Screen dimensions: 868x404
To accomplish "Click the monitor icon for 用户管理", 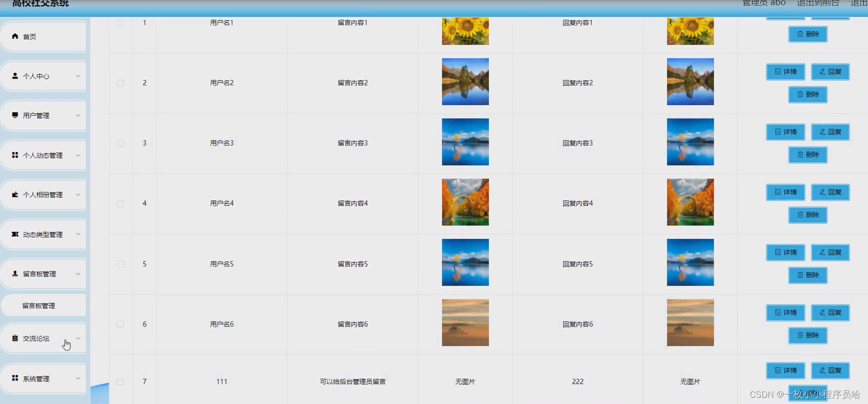I will 15,115.
